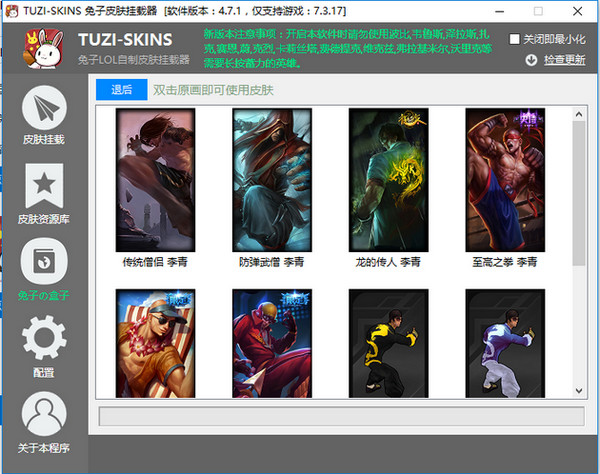Select the 至高之拳 李青 skin thumbnail
This screenshot has width=600, height=474.
[505, 180]
